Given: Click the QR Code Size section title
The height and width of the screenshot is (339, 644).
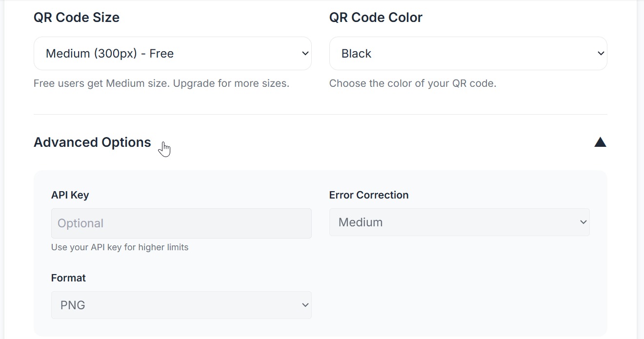Looking at the screenshot, I should coord(76,17).
